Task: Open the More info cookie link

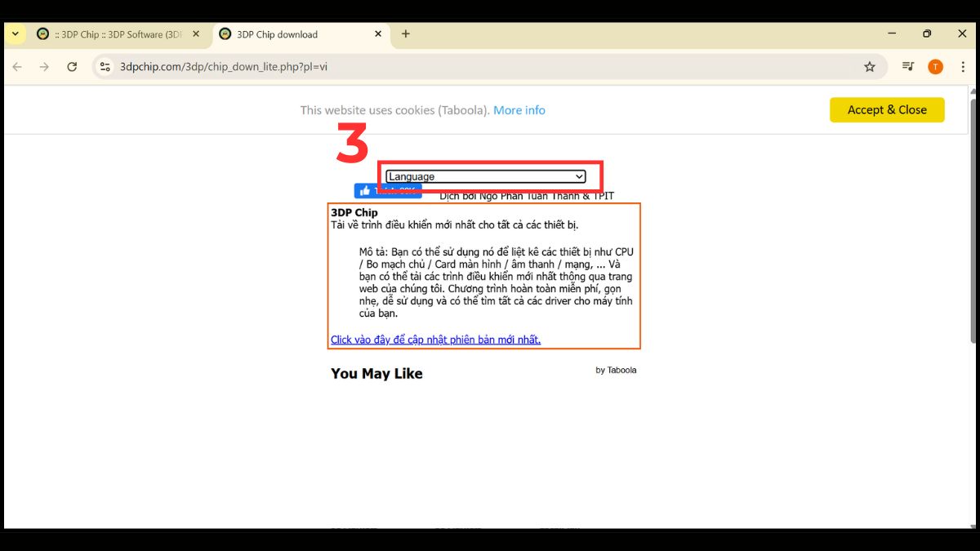Action: click(x=519, y=110)
